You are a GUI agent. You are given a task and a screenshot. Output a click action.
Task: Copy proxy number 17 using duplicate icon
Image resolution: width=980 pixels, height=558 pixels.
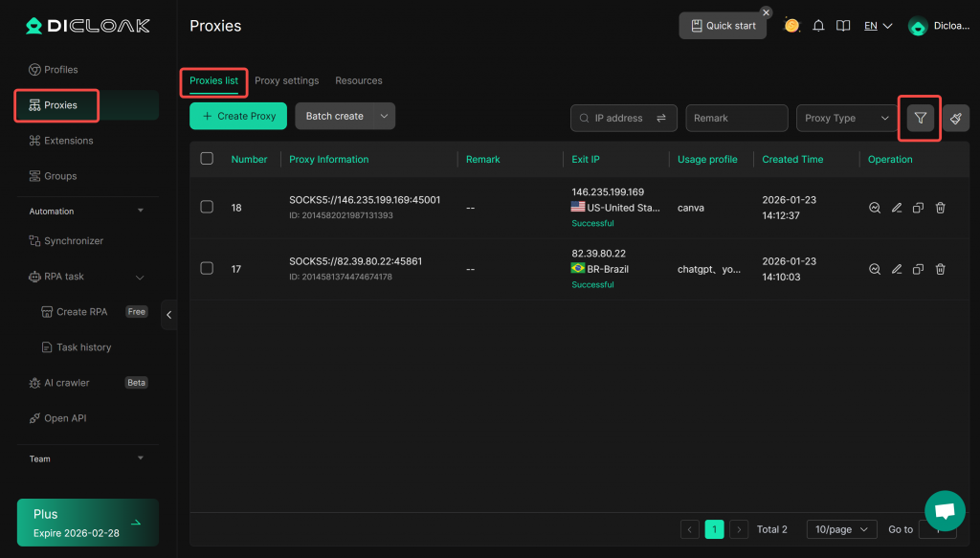[x=918, y=270]
